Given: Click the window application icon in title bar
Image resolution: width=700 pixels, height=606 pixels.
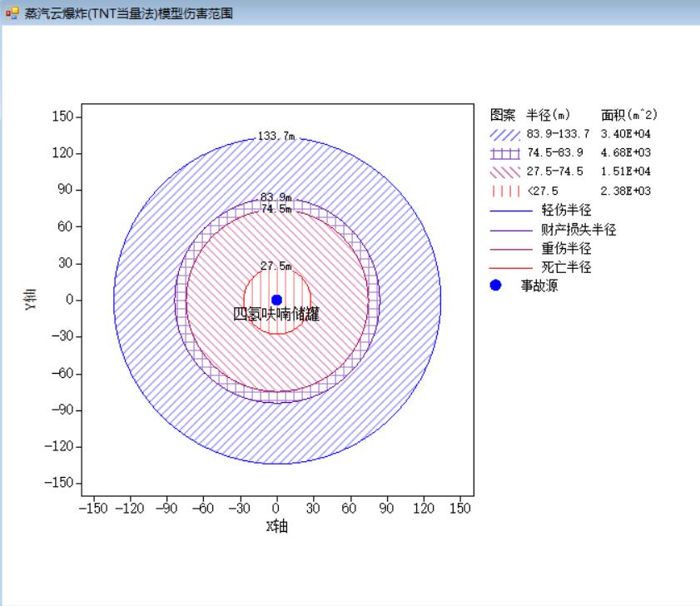Looking at the screenshot, I should pyautogui.click(x=12, y=13).
